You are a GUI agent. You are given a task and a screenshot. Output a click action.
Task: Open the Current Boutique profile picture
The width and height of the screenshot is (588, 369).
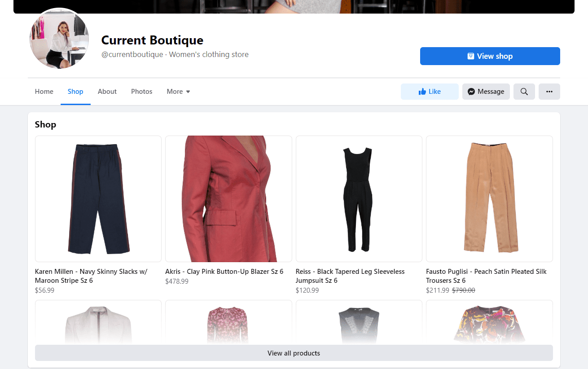(59, 39)
